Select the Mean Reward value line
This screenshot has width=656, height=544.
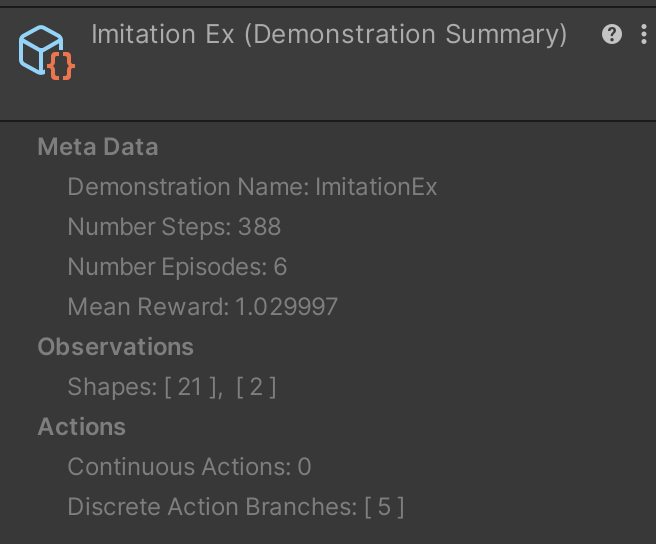tap(202, 307)
